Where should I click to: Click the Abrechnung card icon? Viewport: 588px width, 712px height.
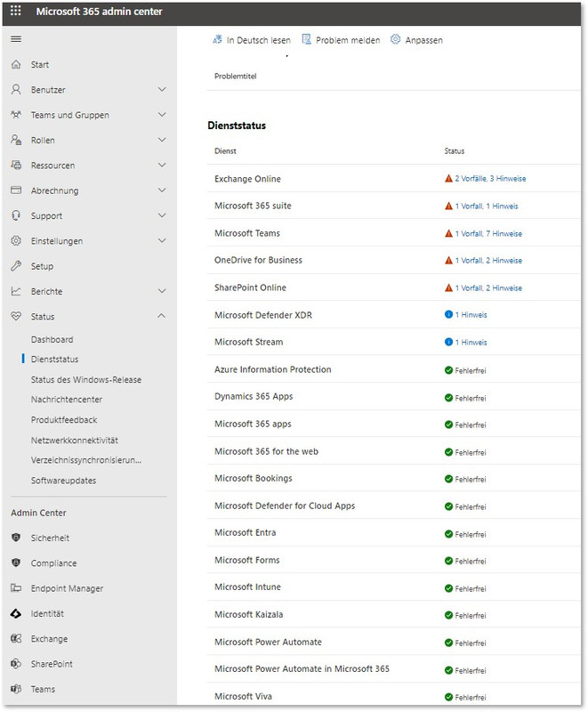[x=16, y=190]
